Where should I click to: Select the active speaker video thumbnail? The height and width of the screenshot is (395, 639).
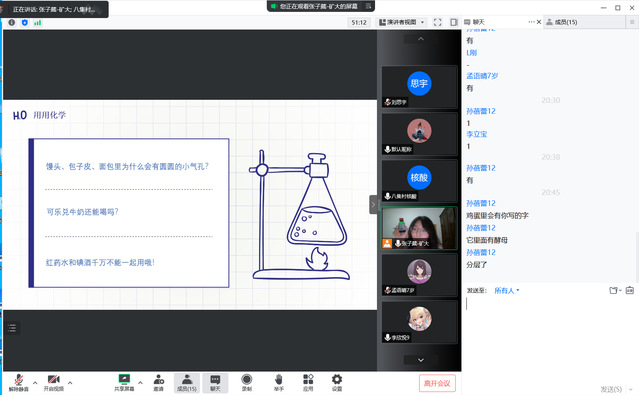pos(419,228)
